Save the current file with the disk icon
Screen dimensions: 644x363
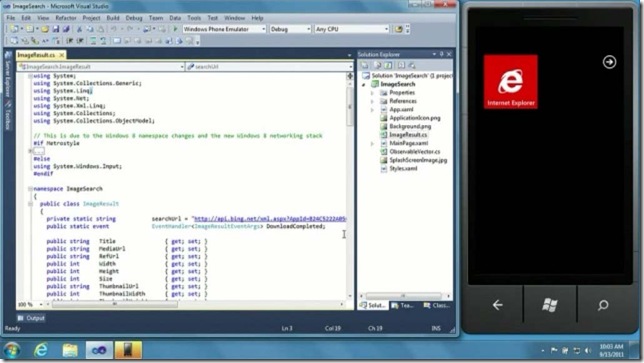[55, 29]
